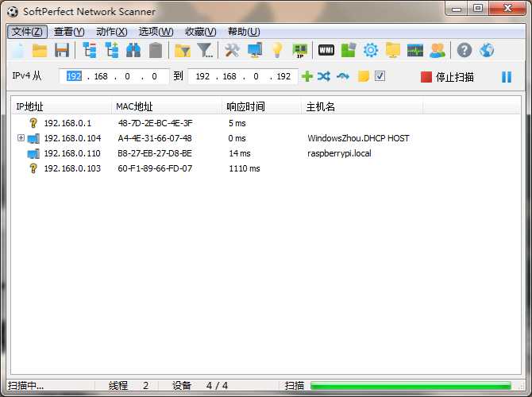The image size is (532, 397).
Task: Toggle the checkbox next to IP range
Action: [380, 76]
